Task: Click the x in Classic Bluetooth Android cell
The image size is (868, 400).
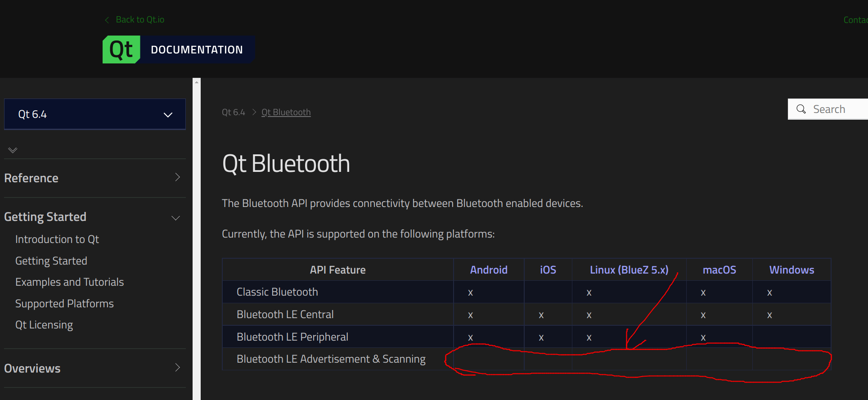Action: click(470, 293)
